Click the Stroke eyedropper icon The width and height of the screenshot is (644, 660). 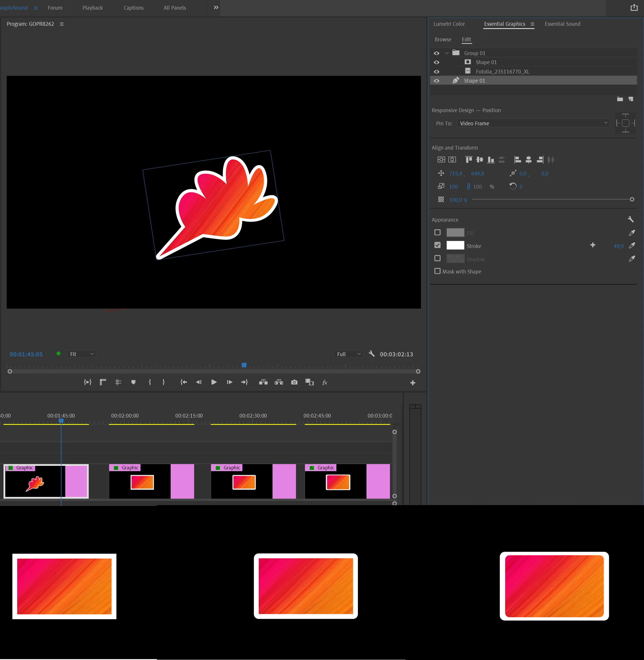[631, 246]
